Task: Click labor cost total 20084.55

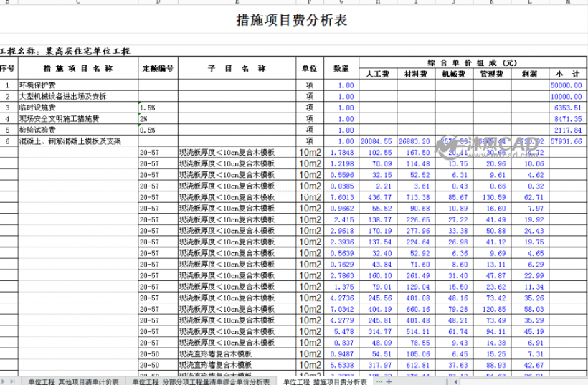Action: 378,141
